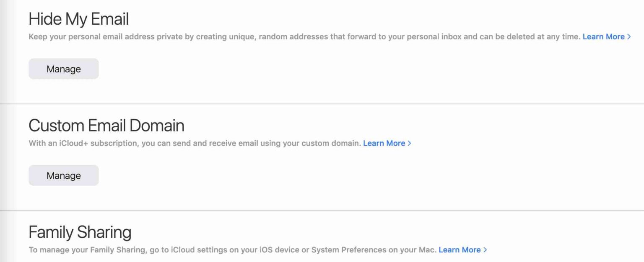The image size is (644, 262).
Task: Click the chevron after Family Sharing's Learn More
Action: pos(484,250)
